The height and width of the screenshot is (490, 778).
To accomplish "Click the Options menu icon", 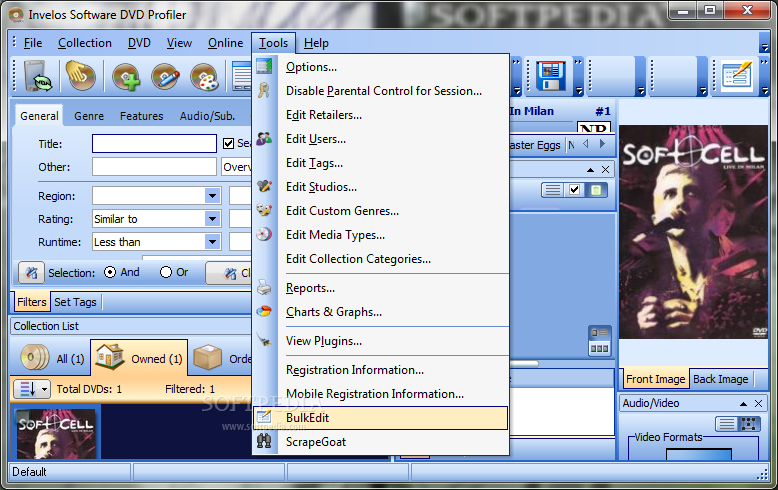I will pyautogui.click(x=264, y=66).
